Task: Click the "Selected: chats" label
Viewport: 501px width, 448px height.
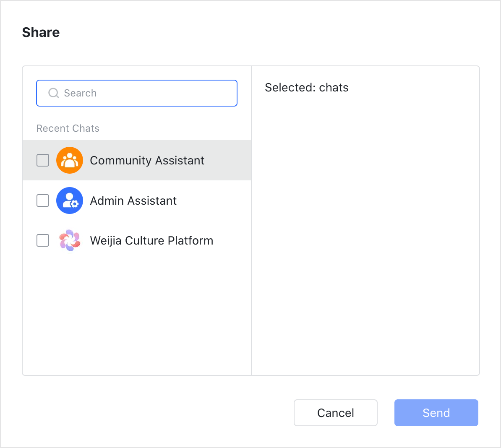Action: coord(307,88)
